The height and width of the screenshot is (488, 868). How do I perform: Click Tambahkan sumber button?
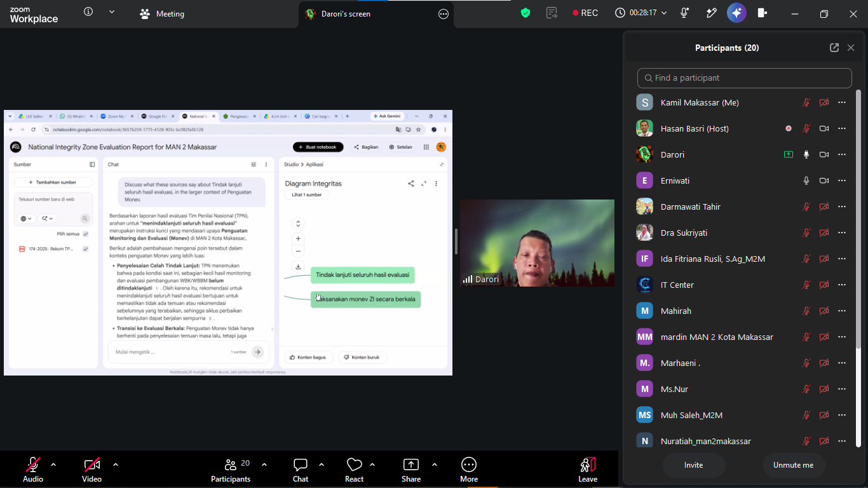(53, 182)
